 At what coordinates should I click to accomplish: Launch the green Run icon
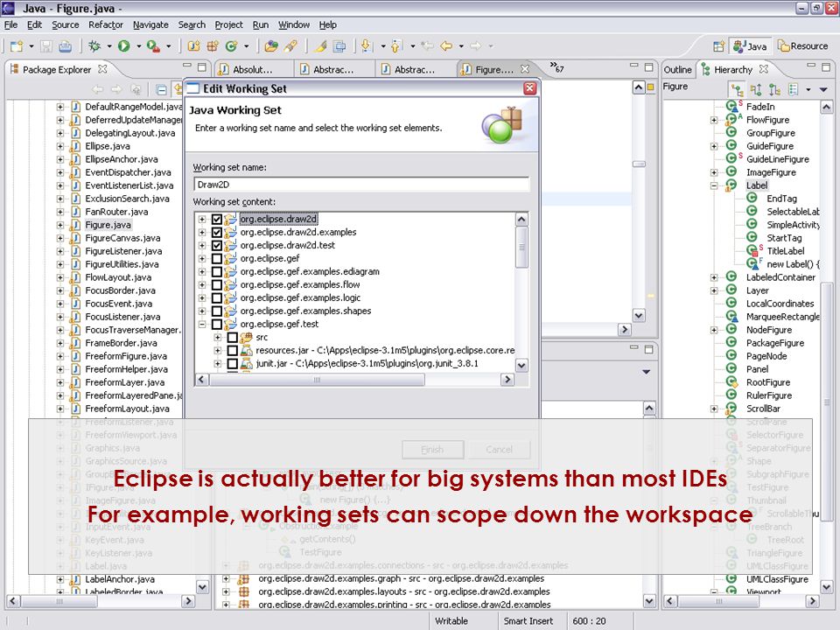pyautogui.click(x=123, y=46)
